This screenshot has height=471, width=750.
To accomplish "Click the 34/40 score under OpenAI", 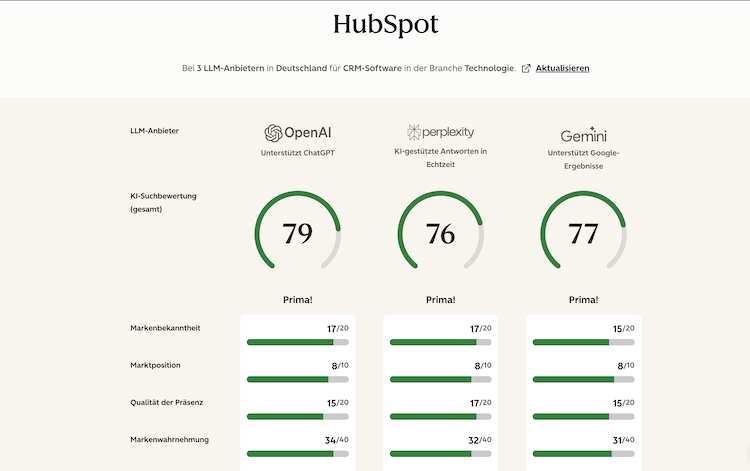I will click(x=337, y=440).
